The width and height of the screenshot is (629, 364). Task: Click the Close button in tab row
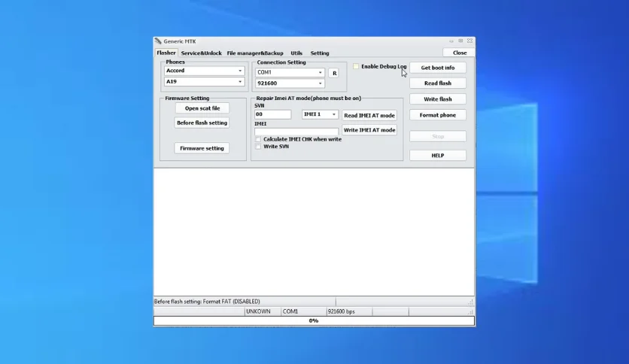coord(459,53)
